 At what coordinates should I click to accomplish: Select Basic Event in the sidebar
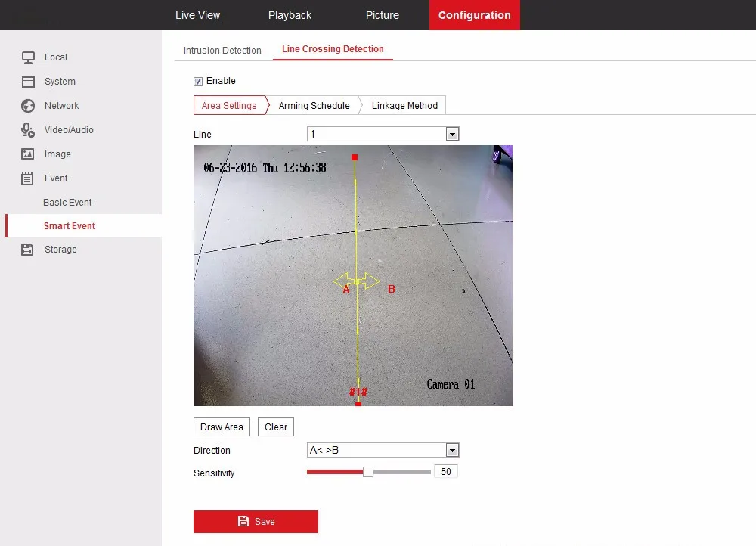pyautogui.click(x=67, y=203)
